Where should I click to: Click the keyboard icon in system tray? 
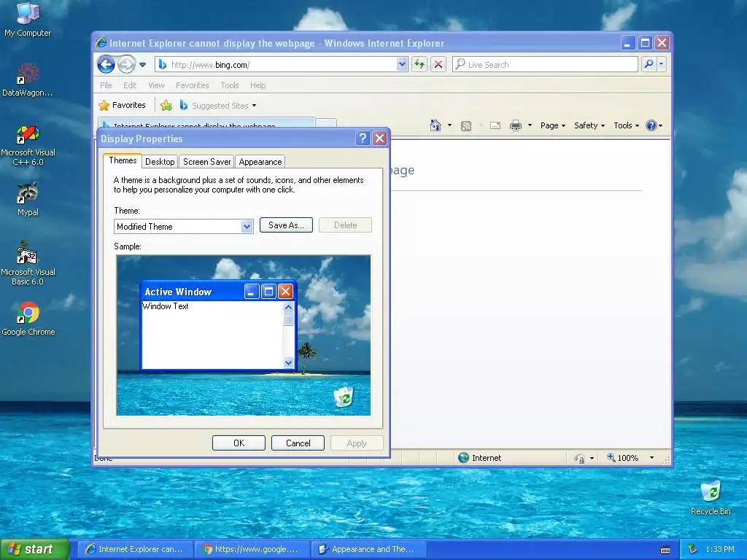tap(665, 550)
